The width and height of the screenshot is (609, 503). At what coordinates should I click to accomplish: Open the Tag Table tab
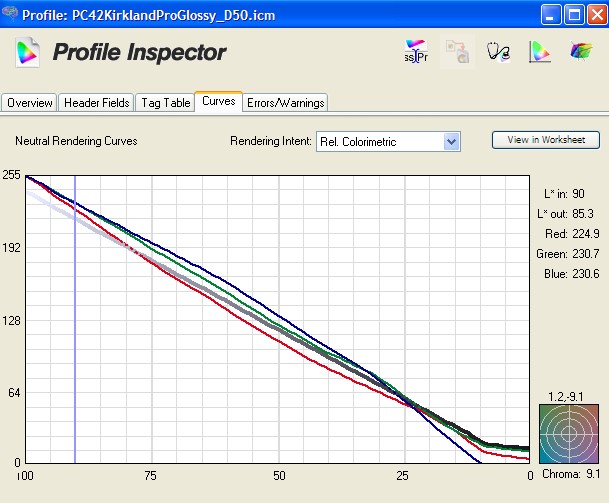[x=164, y=102]
